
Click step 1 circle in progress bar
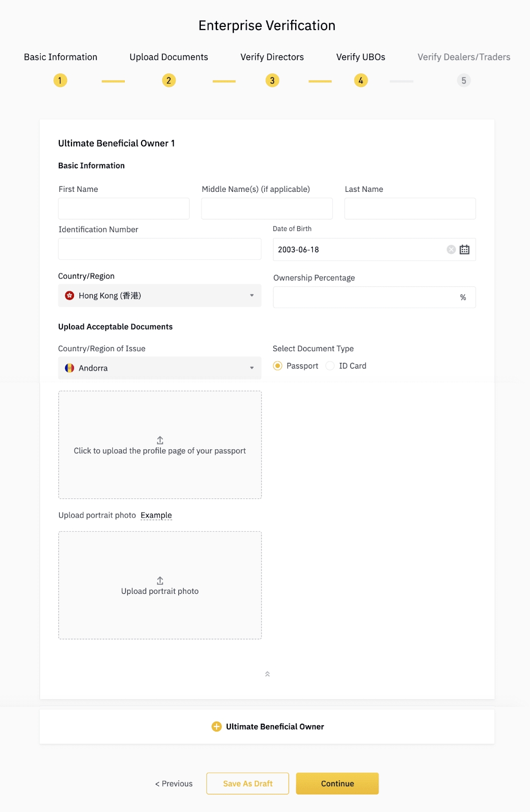[60, 81]
